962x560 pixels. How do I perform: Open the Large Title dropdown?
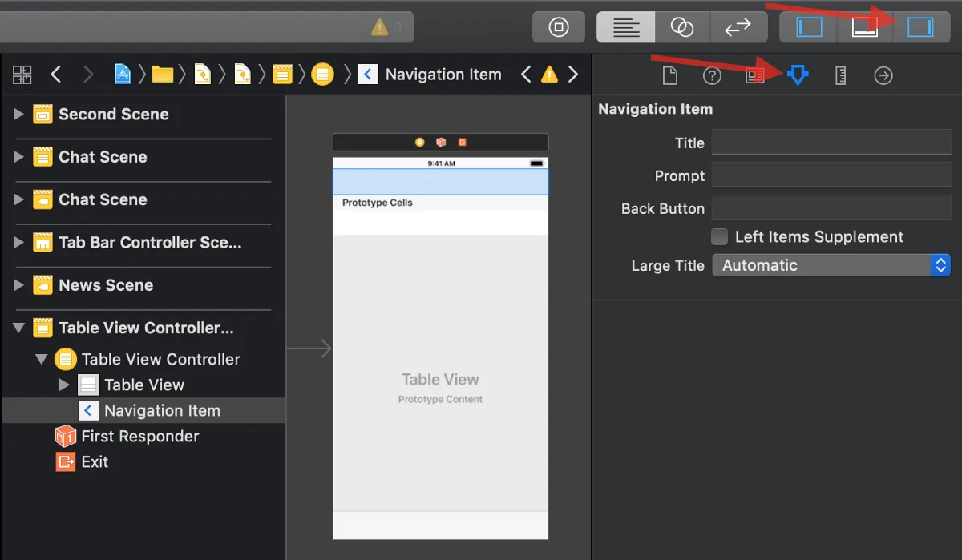(x=831, y=265)
